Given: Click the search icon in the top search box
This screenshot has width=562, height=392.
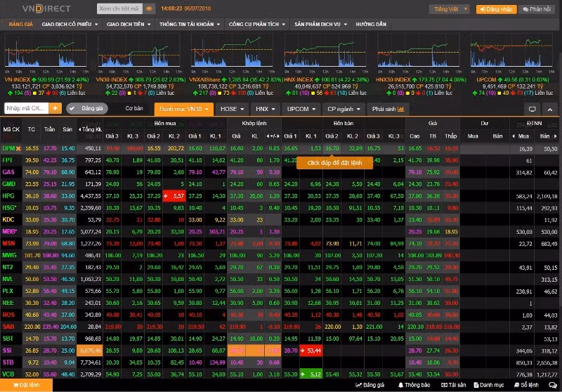Looking at the screenshot, I should [150, 9].
